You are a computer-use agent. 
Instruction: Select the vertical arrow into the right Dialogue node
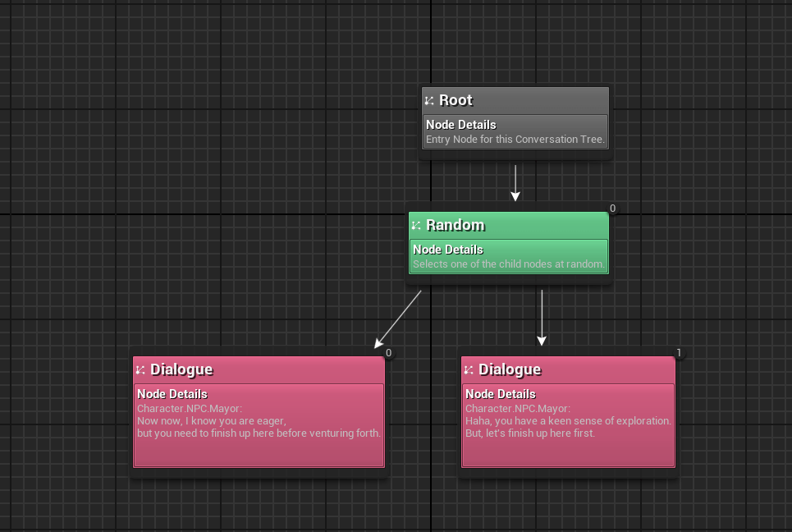(542, 317)
